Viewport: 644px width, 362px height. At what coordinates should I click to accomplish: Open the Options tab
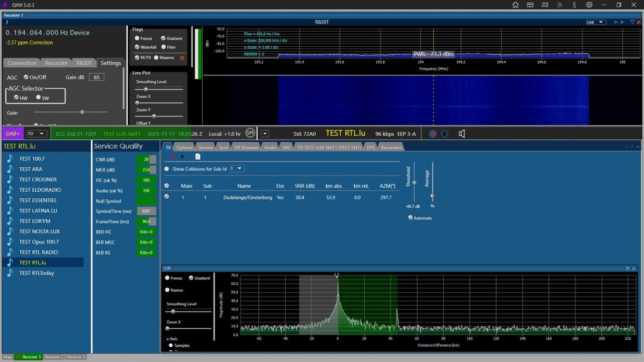tap(184, 147)
